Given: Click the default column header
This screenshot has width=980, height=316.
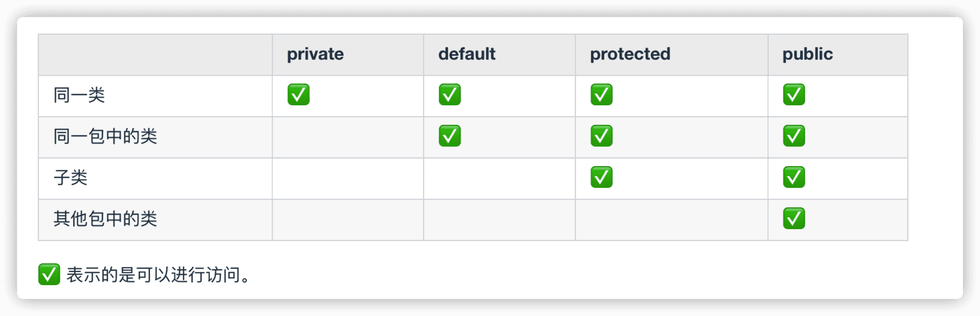Looking at the screenshot, I should click(x=467, y=54).
